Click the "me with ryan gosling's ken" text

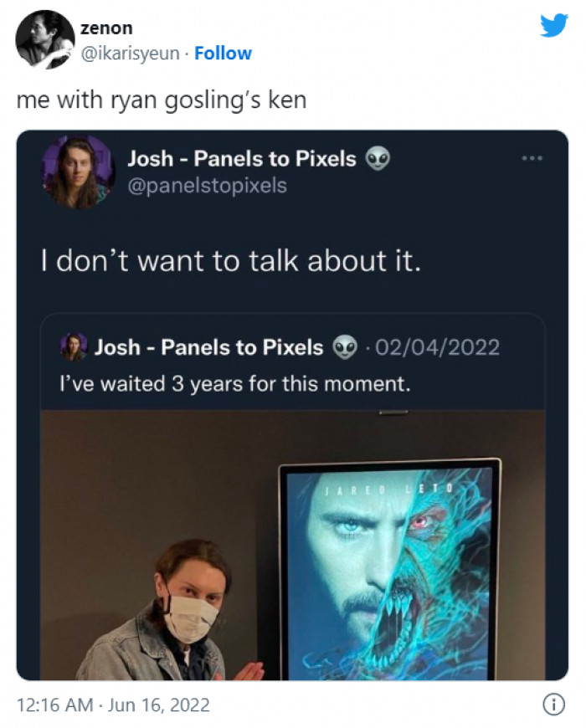click(162, 100)
